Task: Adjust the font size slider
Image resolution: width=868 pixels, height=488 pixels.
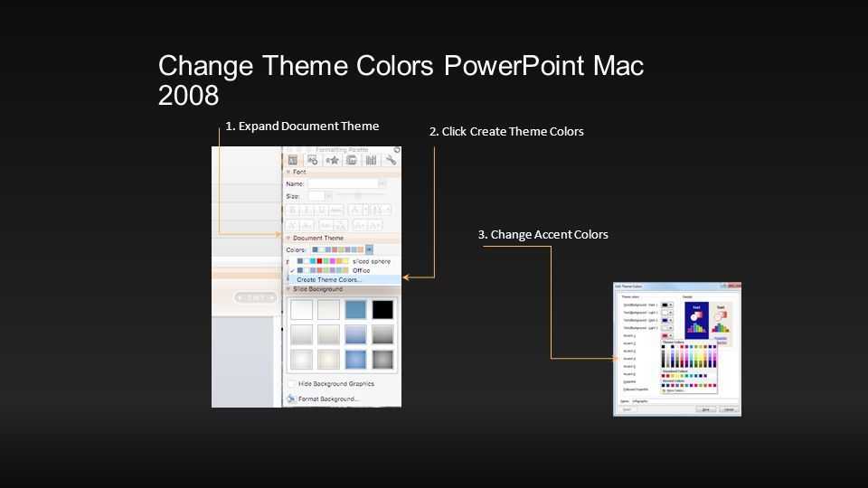Action: click(x=358, y=195)
